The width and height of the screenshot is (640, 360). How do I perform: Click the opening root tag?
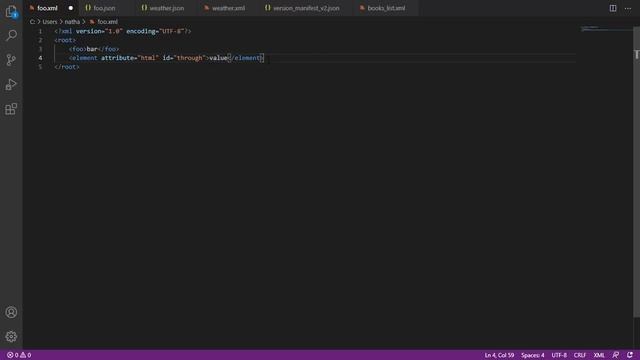click(x=65, y=40)
